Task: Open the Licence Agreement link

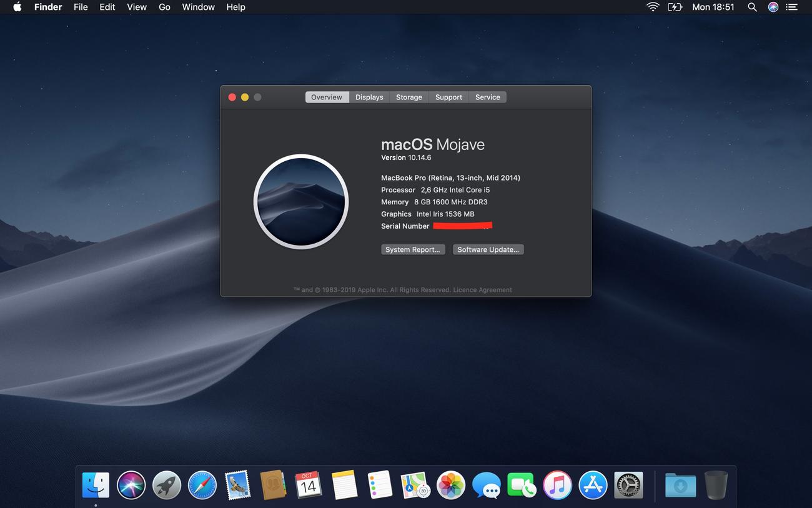Action: click(x=482, y=290)
